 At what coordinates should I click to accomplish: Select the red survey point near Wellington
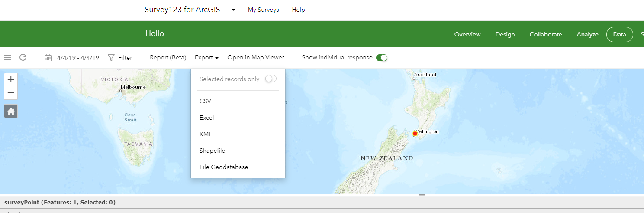point(415,134)
